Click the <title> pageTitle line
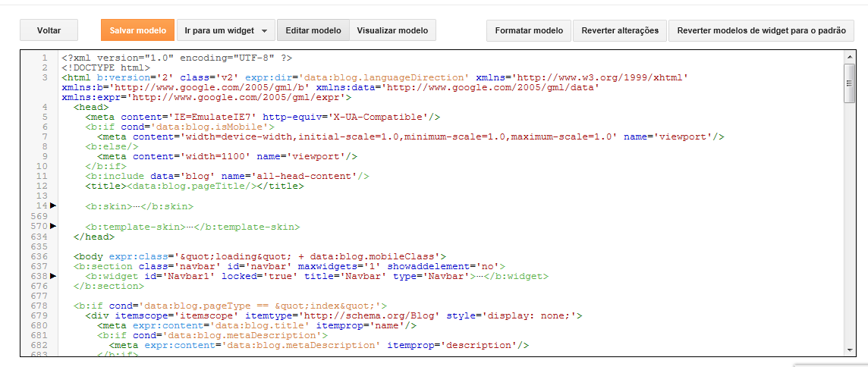This screenshot has width=868, height=367. (194, 187)
